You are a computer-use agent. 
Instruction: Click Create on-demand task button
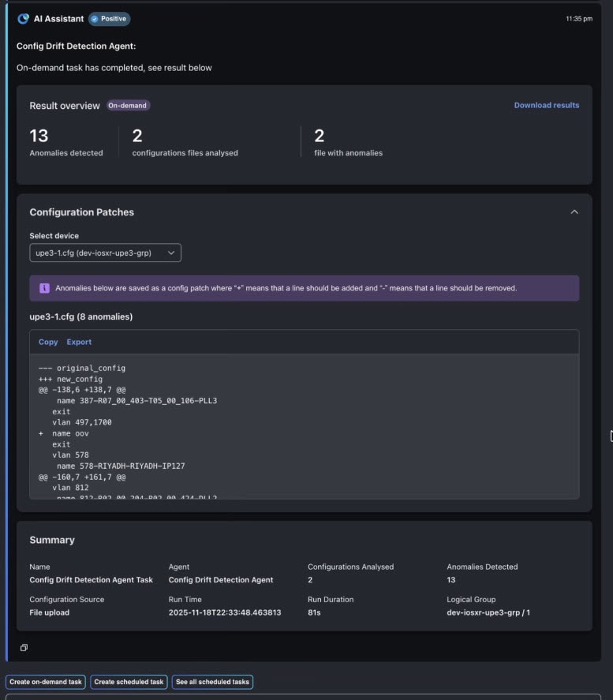46,682
